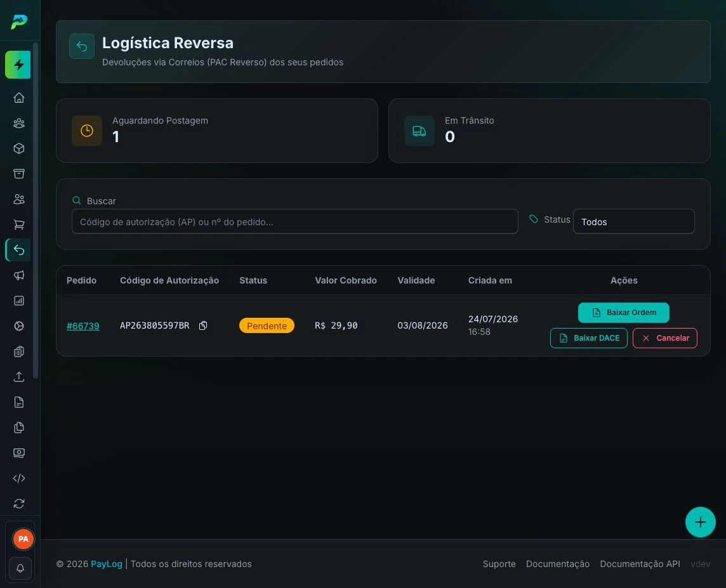Cancel the pending return
Image resolution: width=726 pixels, height=588 pixels.
click(665, 338)
